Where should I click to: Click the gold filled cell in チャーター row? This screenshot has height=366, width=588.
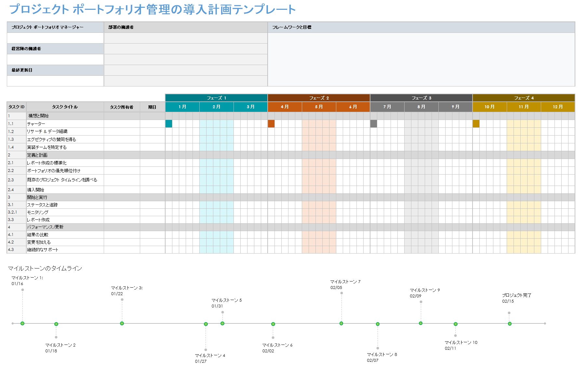476,124
